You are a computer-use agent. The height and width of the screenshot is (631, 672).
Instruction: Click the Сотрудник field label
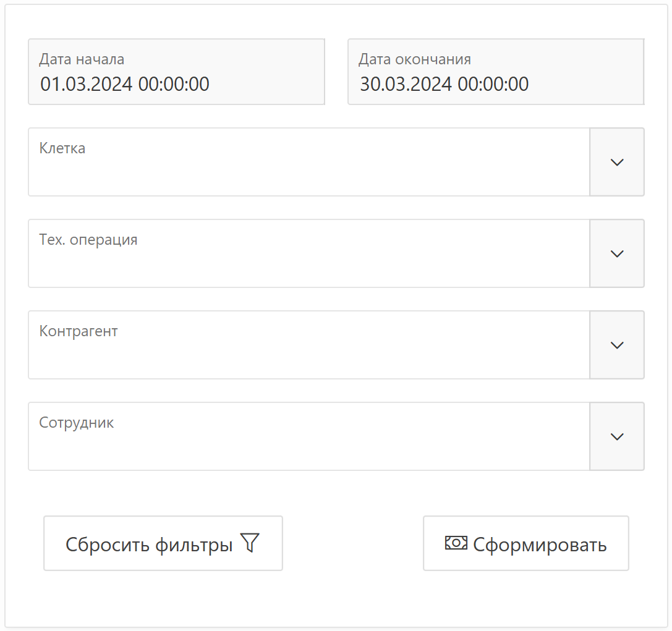tap(77, 423)
